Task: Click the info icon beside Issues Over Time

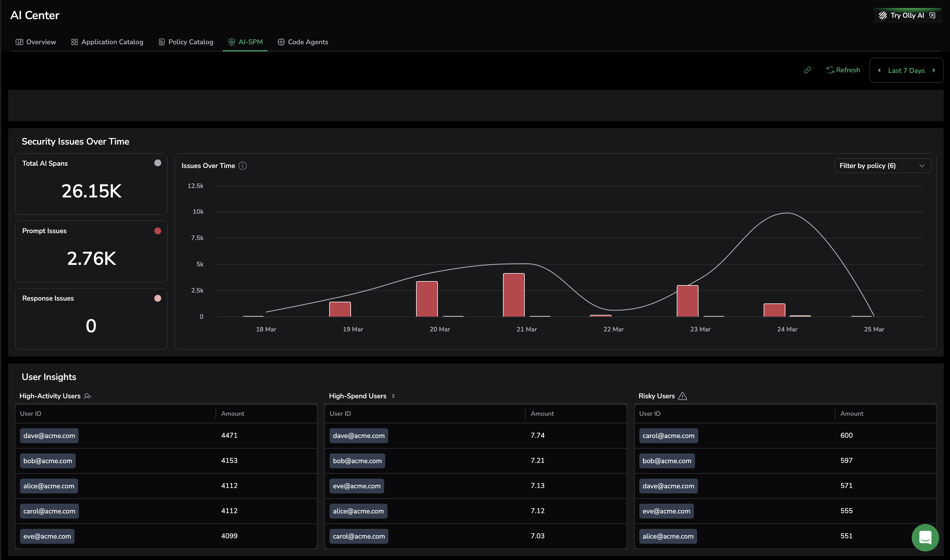Action: click(x=243, y=166)
